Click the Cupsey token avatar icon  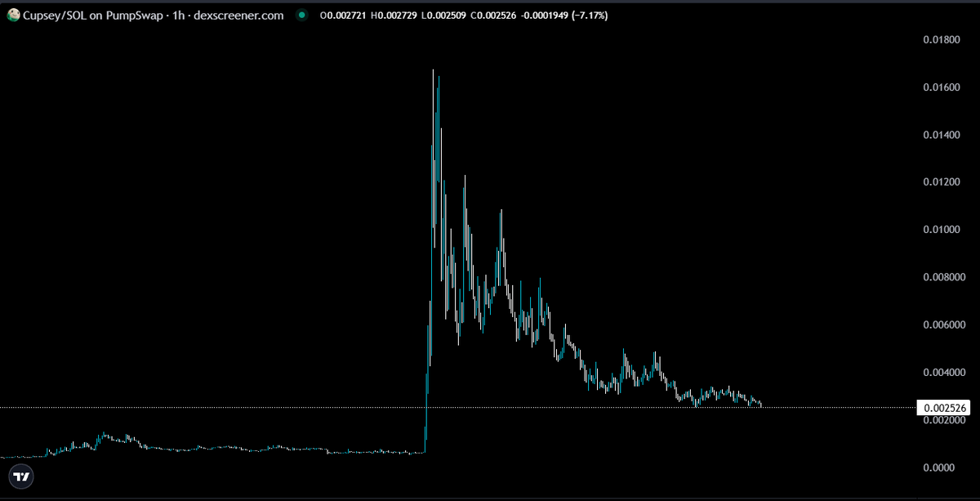tap(13, 15)
